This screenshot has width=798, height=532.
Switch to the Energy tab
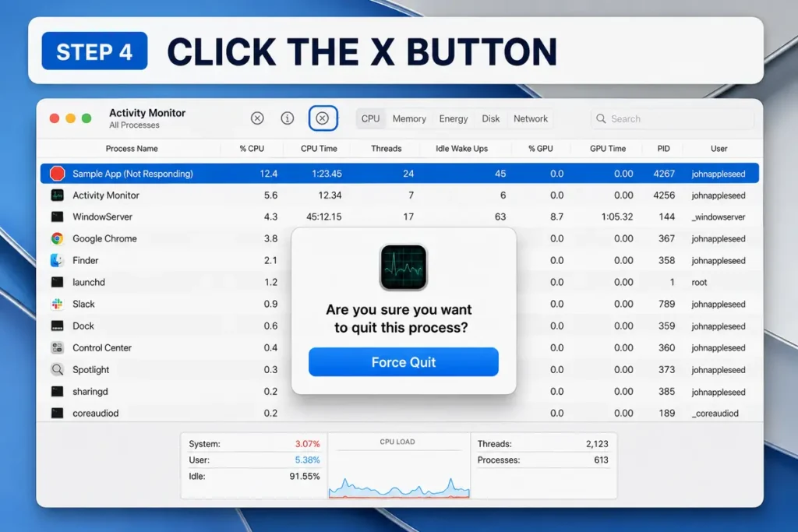tap(454, 118)
